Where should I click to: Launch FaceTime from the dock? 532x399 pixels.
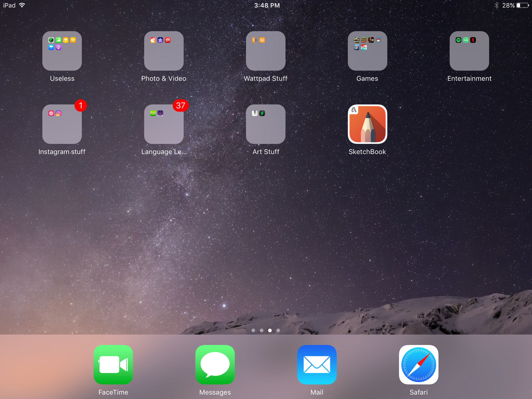[113, 365]
